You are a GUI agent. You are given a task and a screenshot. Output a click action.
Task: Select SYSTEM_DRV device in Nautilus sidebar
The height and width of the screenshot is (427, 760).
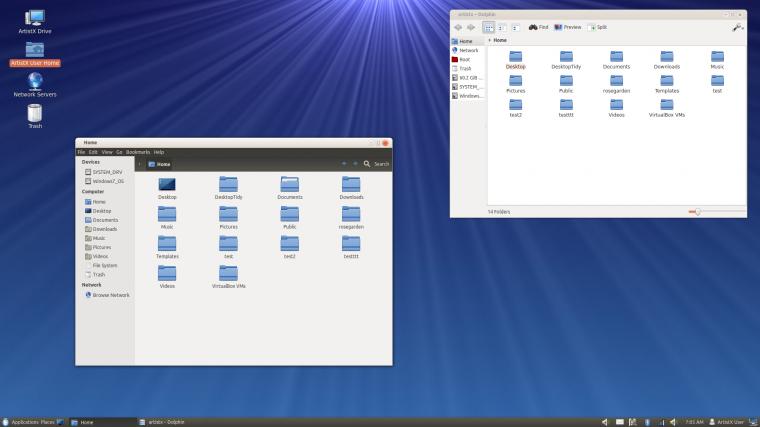pyautogui.click(x=103, y=172)
